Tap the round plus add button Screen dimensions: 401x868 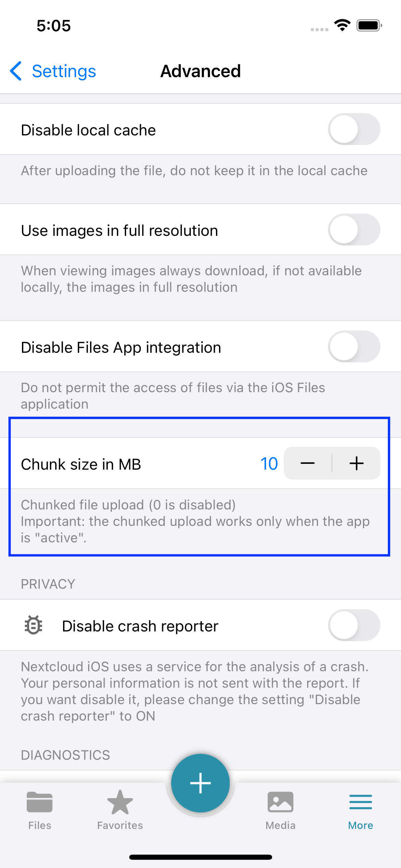coord(200,783)
